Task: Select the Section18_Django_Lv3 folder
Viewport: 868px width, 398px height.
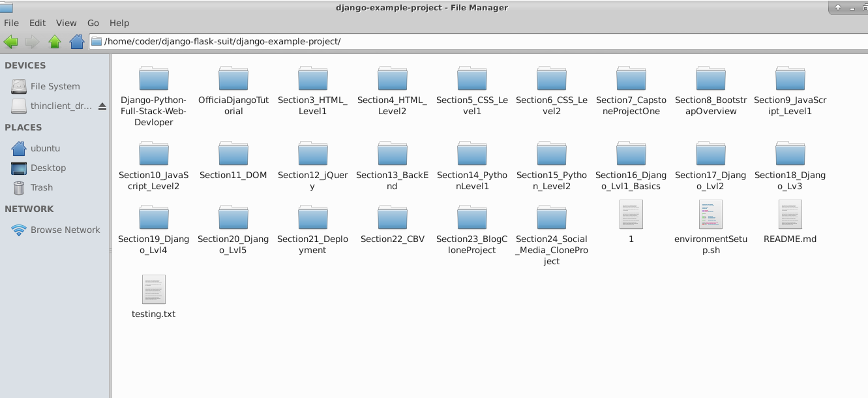Action: coord(790,166)
